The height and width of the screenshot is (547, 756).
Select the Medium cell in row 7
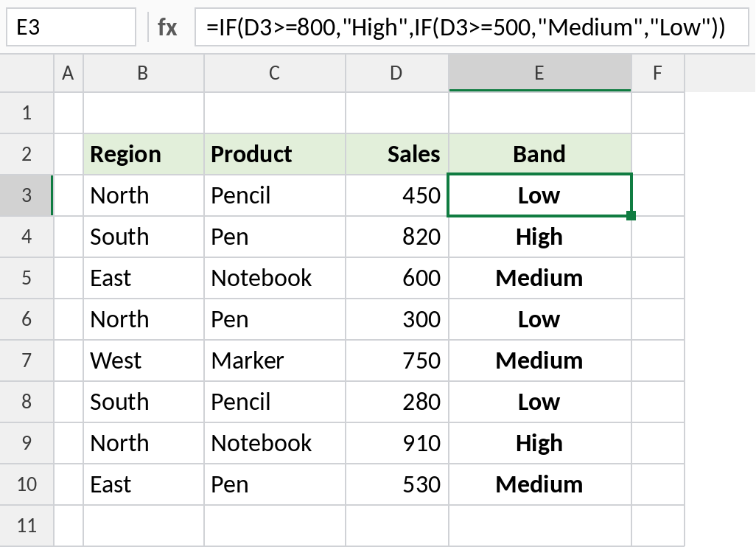540,360
